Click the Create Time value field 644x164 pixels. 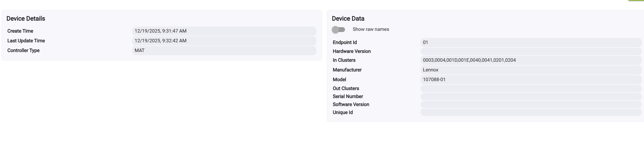tap(224, 31)
